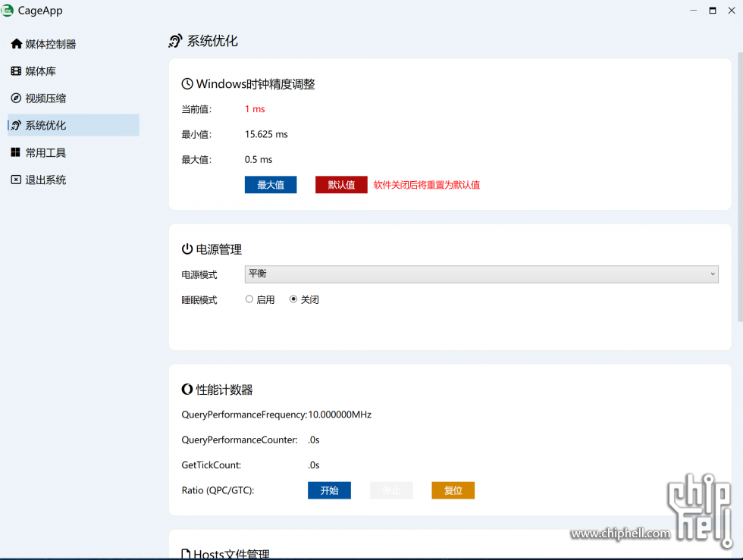
Task: Click the file icon beside Hosts文件管理
Action: [x=187, y=554]
